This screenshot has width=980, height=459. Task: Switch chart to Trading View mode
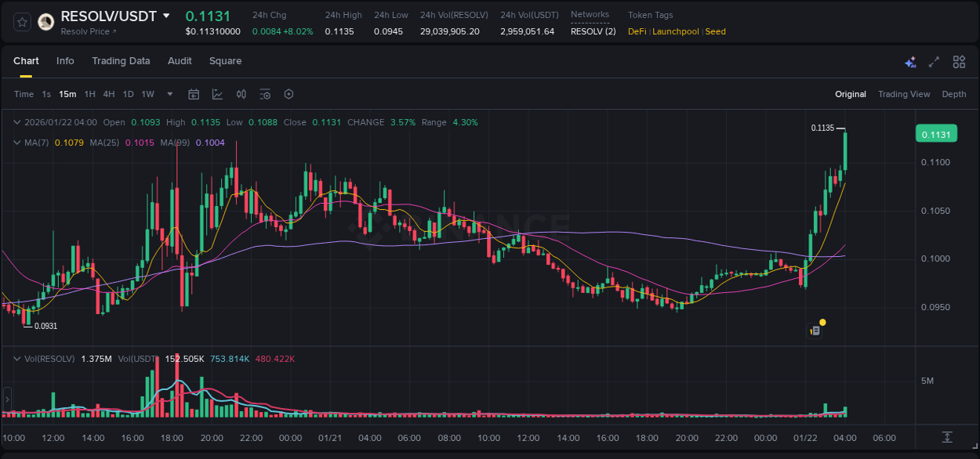(x=904, y=94)
